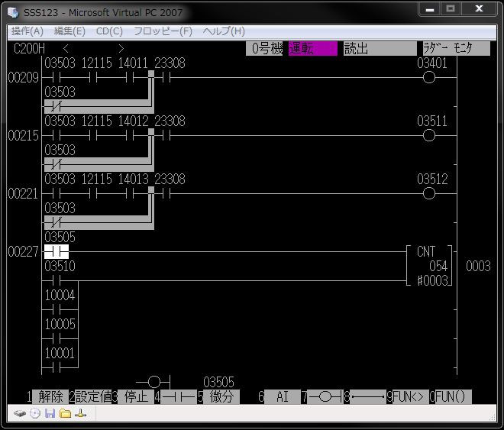Click the floppy disk icon in status bar
The width and height of the screenshot is (504, 430).
[50, 413]
